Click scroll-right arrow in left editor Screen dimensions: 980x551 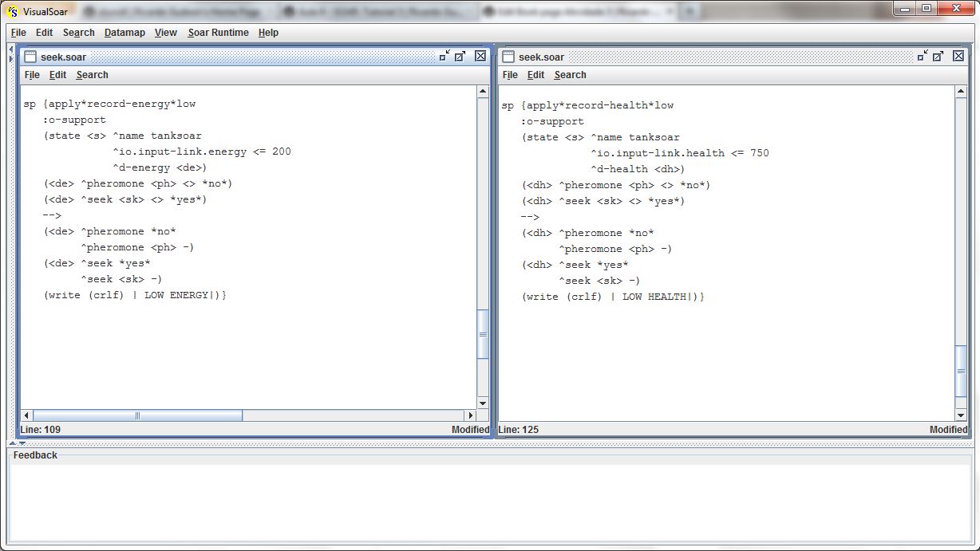[471, 415]
